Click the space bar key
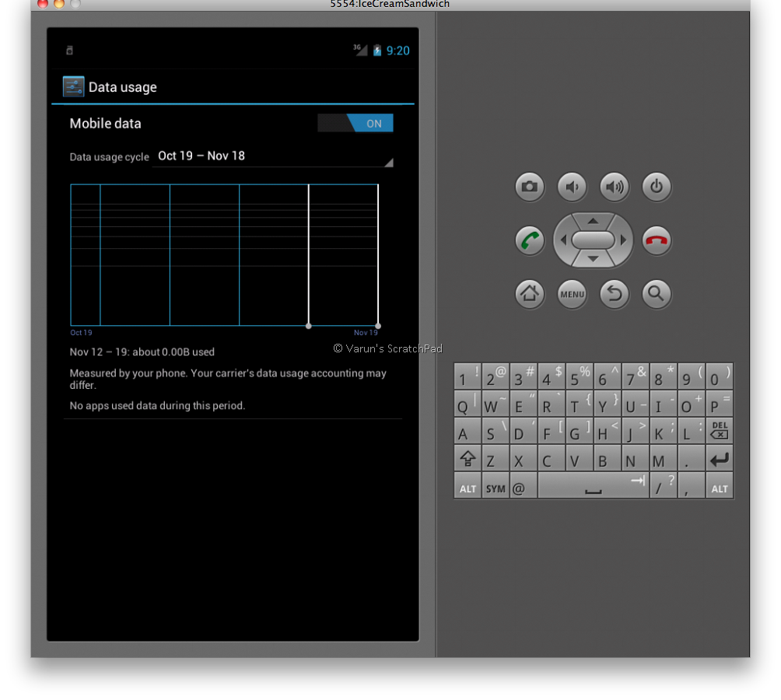Image resolution: width=781 pixels, height=700 pixels. click(x=594, y=486)
